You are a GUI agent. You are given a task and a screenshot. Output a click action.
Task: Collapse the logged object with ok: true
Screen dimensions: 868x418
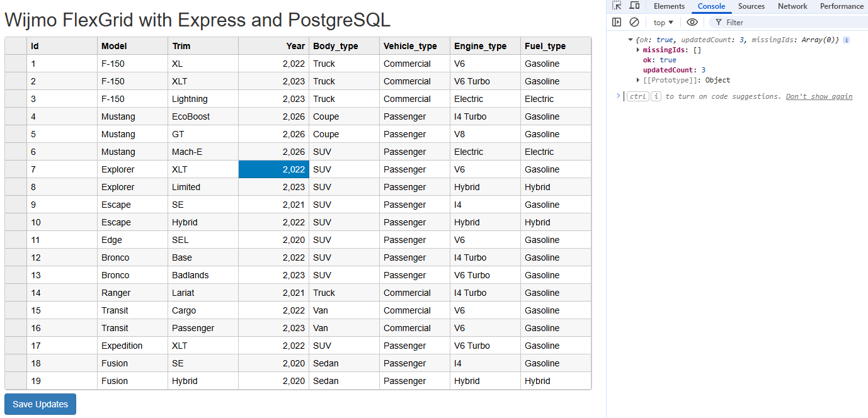point(630,39)
